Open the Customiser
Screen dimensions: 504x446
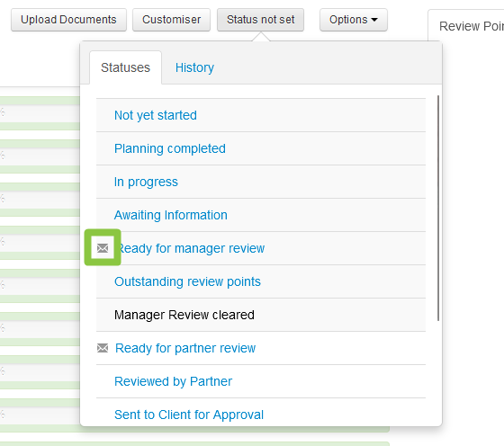click(x=171, y=20)
